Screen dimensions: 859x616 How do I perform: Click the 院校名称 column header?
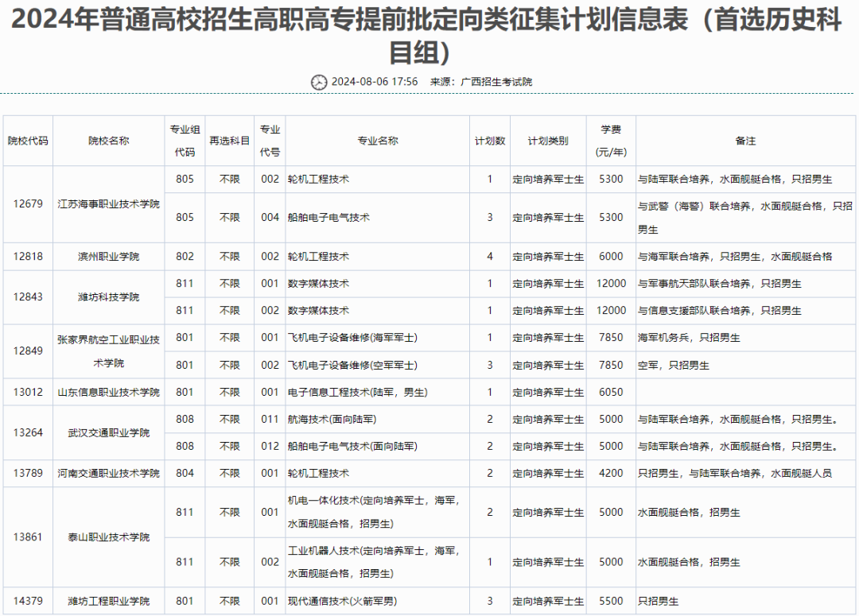(108, 141)
